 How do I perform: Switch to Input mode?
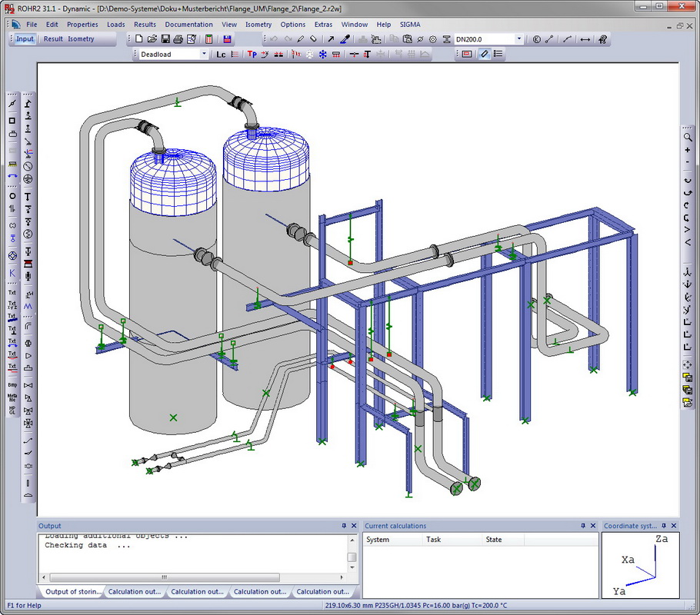[25, 39]
